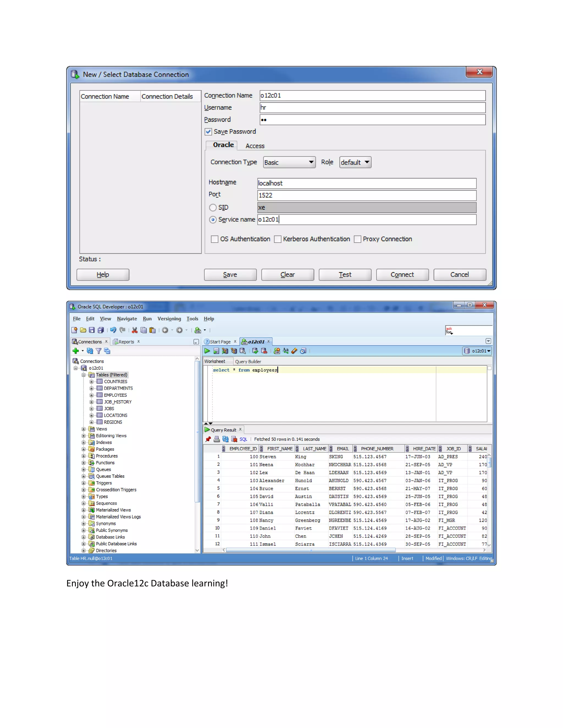Apply filter in Connections panel
563x728 pixels.
98,351
